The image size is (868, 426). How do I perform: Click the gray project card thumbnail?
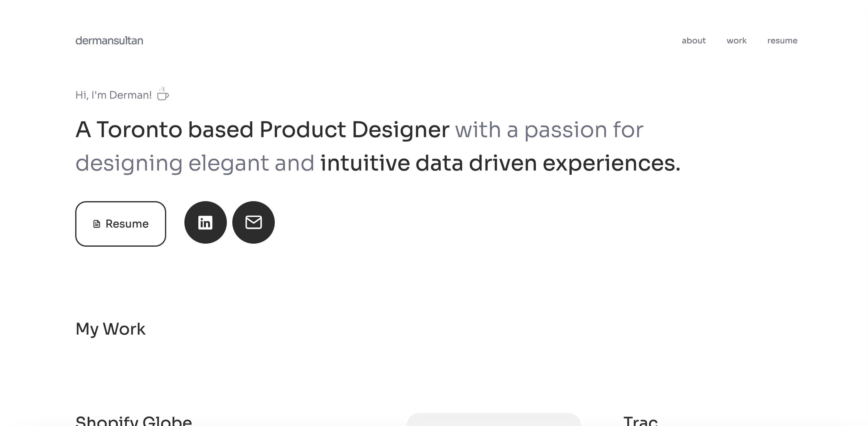[494, 420]
